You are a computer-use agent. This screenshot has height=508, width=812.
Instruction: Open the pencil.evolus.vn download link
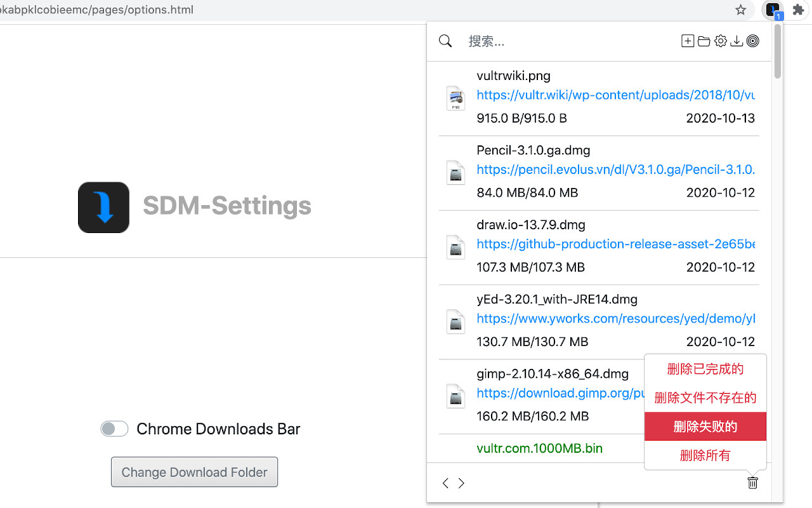pos(615,170)
